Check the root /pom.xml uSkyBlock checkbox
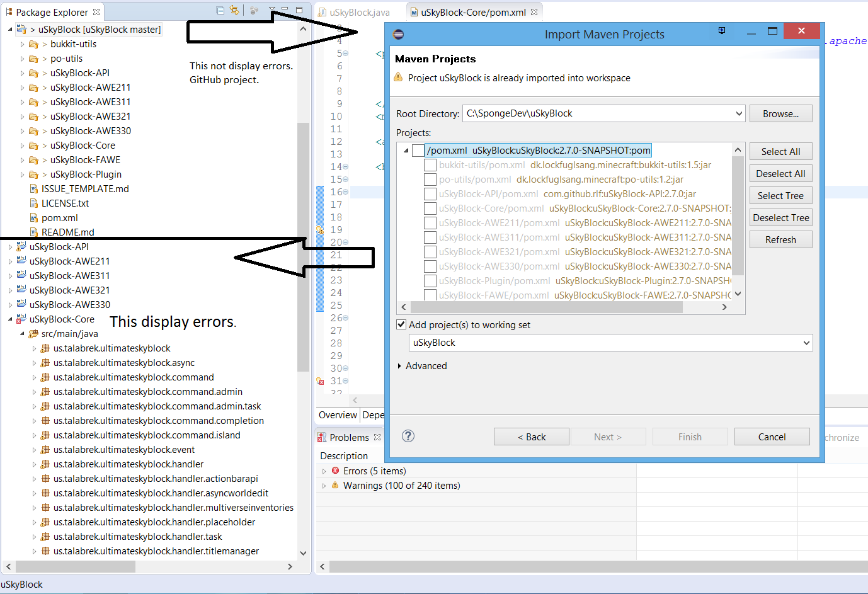Image resolution: width=868 pixels, height=594 pixels. tap(418, 151)
